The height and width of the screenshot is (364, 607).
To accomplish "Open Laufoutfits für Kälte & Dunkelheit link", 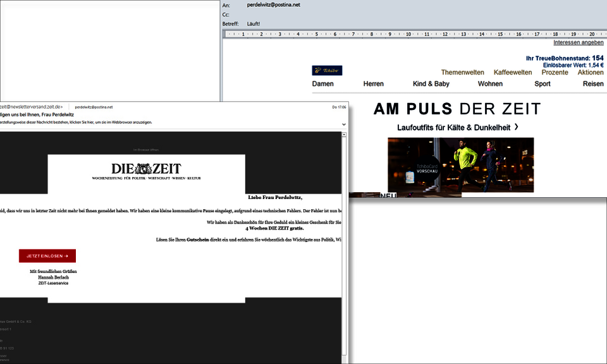I will tap(458, 128).
